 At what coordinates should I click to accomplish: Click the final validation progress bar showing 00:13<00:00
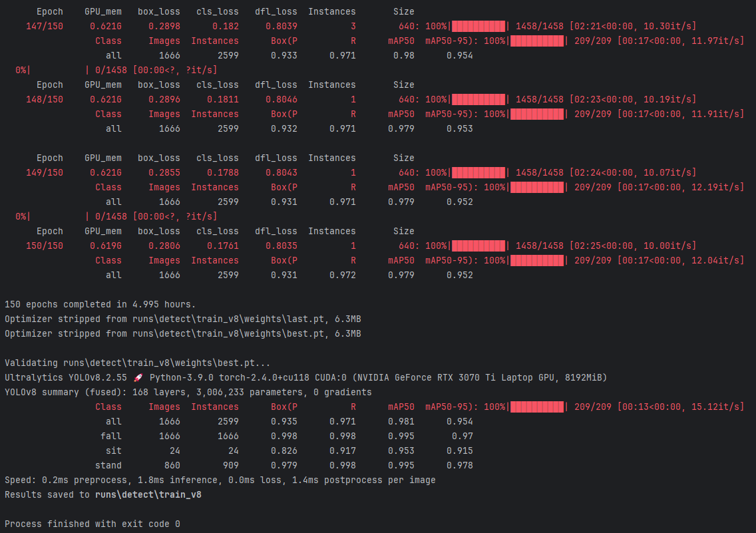[x=537, y=407]
